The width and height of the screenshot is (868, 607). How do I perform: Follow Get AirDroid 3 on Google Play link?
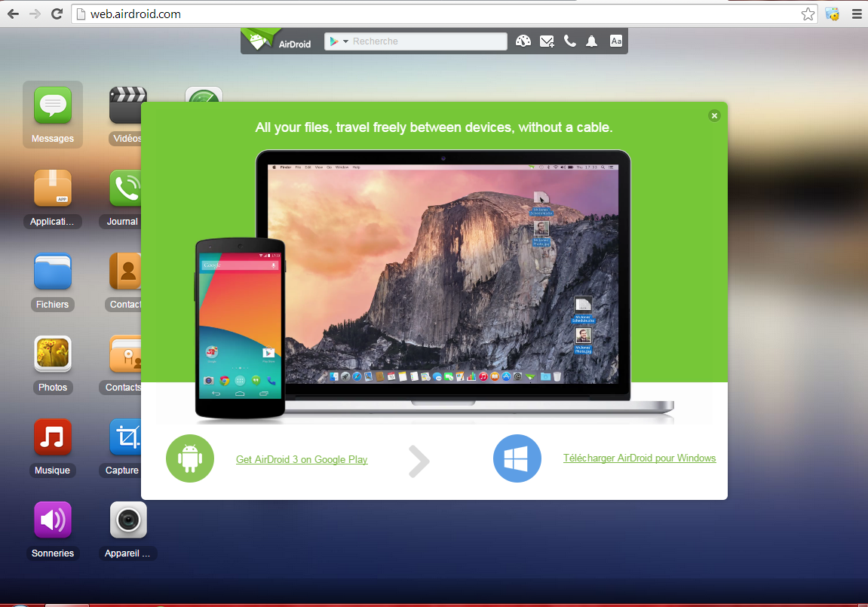click(302, 459)
